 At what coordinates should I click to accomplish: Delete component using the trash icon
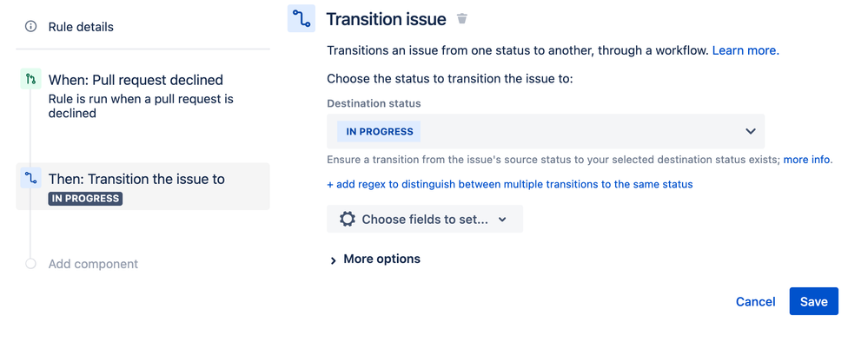coord(461,19)
